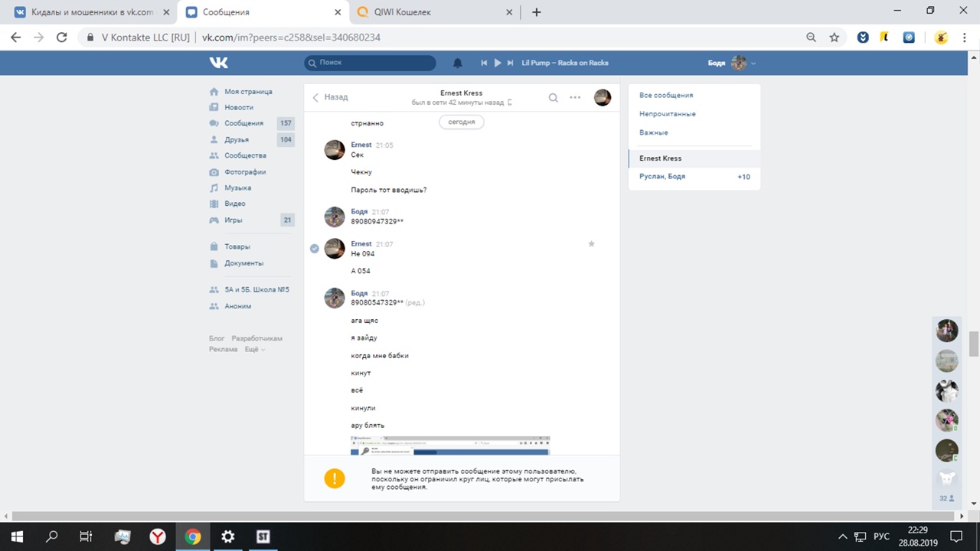The height and width of the screenshot is (551, 980).
Task: Open Друзья in left sidebar
Action: 237,139
